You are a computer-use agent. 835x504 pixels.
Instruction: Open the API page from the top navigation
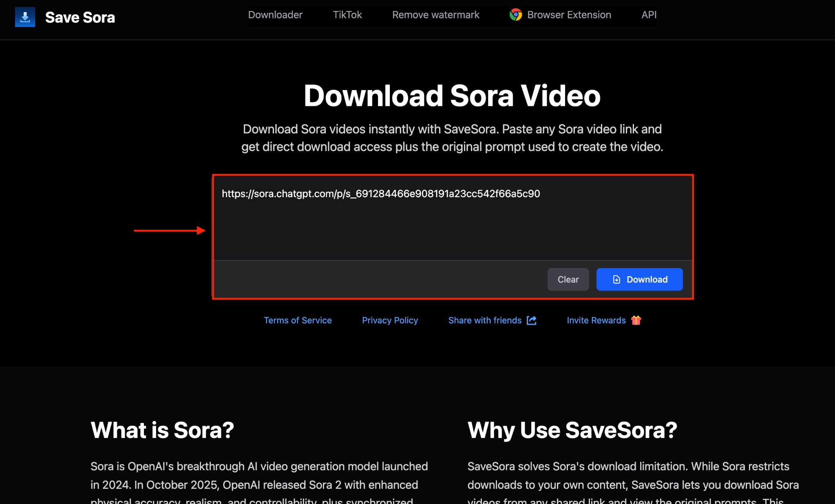coord(648,15)
